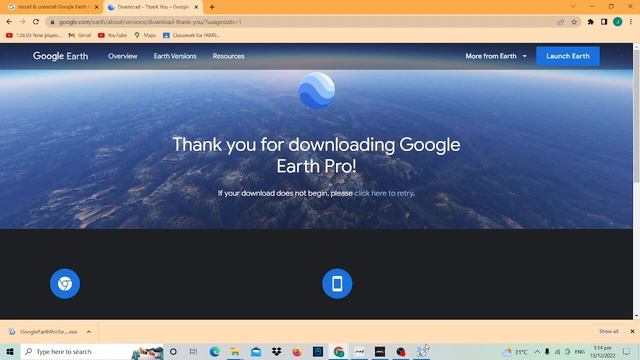Open the Mail app from the taskbar
Screen dimensions: 640x360
(x=256, y=351)
